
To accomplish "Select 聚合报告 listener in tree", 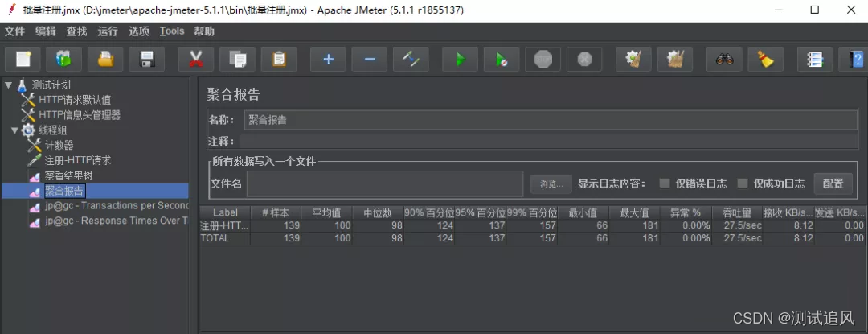I will [64, 191].
